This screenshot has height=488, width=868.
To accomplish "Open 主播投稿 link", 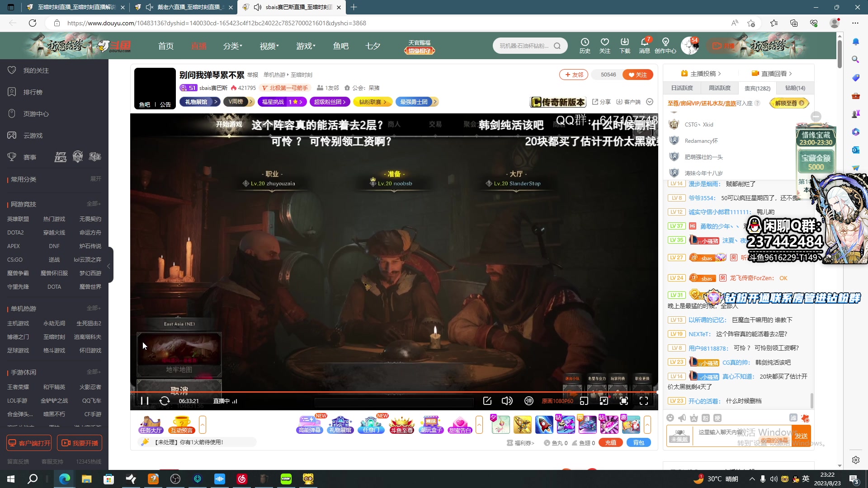I will point(702,74).
